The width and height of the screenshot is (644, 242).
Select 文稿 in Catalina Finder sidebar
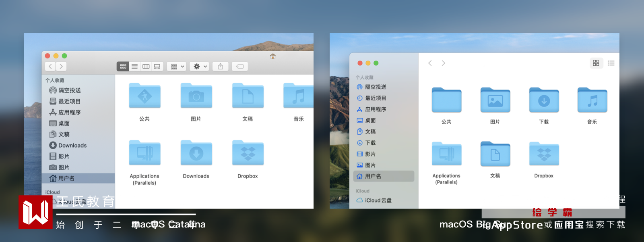pos(59,134)
